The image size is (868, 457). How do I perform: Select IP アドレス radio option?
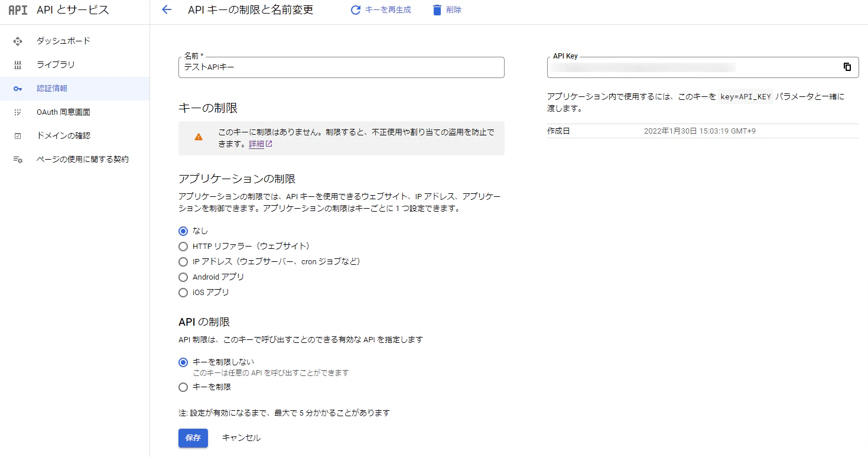(183, 262)
